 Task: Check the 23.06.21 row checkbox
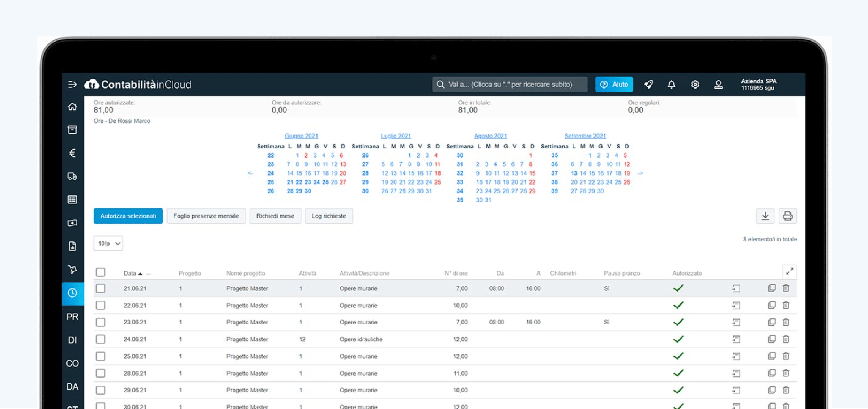coord(101,322)
